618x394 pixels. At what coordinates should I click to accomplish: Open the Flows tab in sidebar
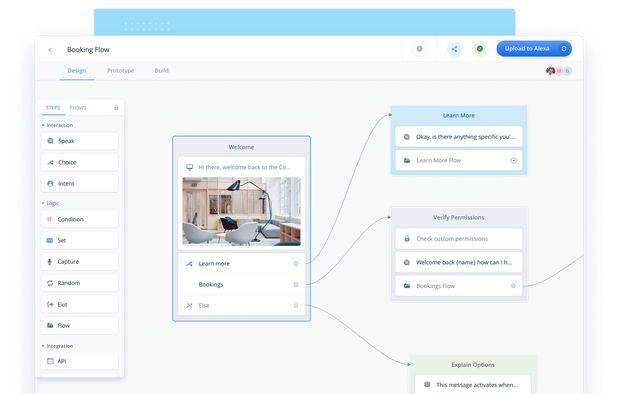(x=78, y=108)
